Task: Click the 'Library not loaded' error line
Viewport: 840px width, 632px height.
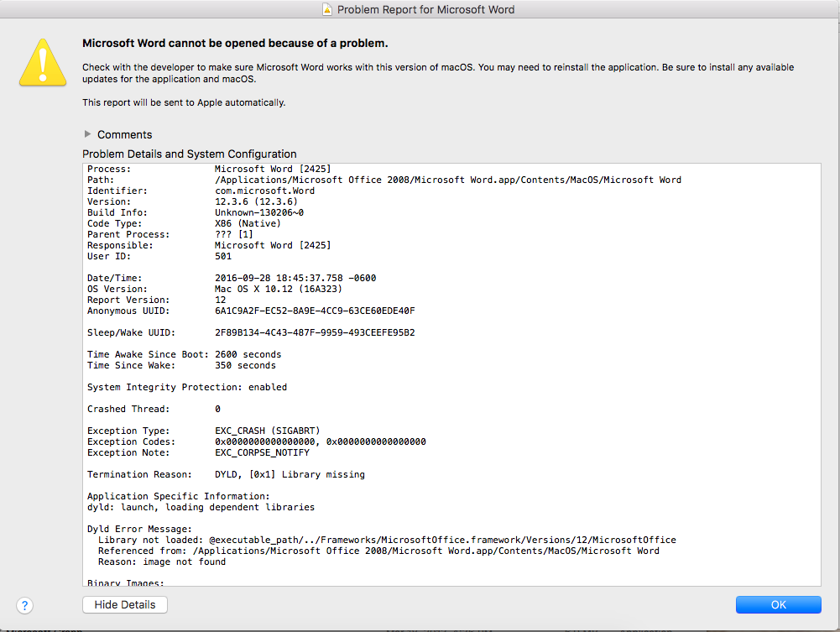Action: [x=386, y=540]
